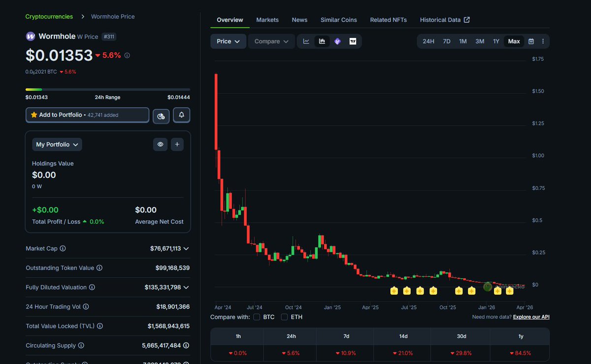Show 24 Hour Trading Vol info
Screen dimensions: 591x364
(x=86, y=306)
